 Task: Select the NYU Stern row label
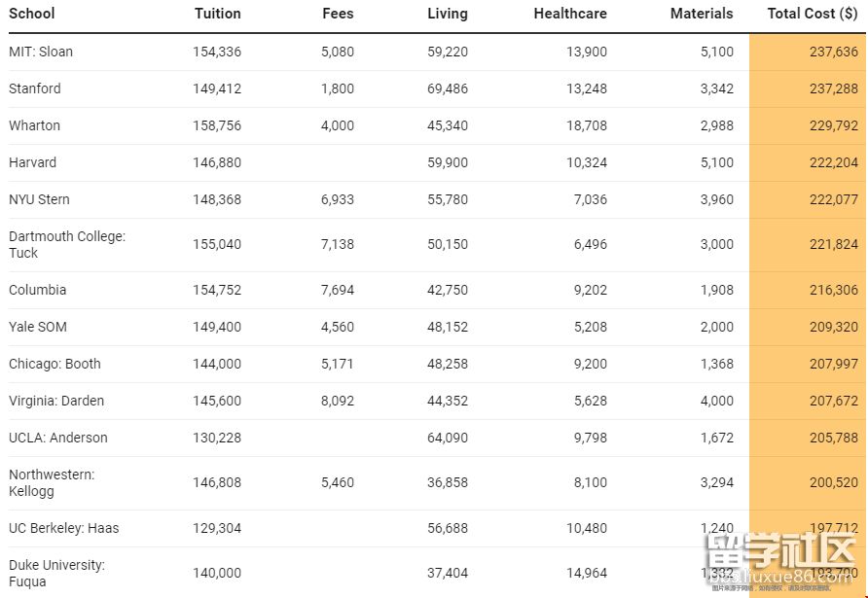tap(40, 199)
